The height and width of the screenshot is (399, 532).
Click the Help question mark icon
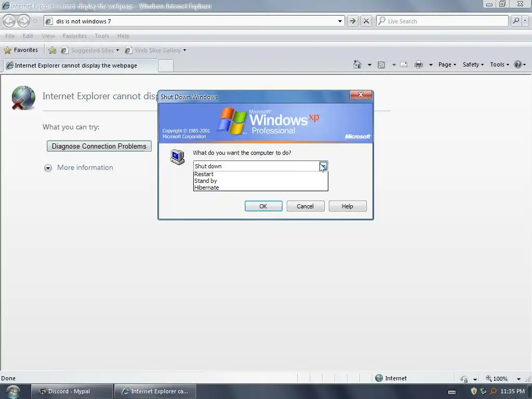tap(518, 64)
